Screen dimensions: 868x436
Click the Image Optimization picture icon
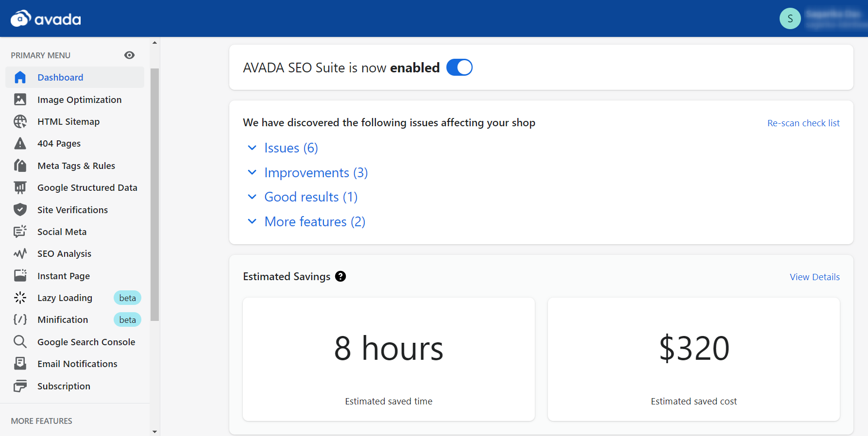tap(20, 100)
